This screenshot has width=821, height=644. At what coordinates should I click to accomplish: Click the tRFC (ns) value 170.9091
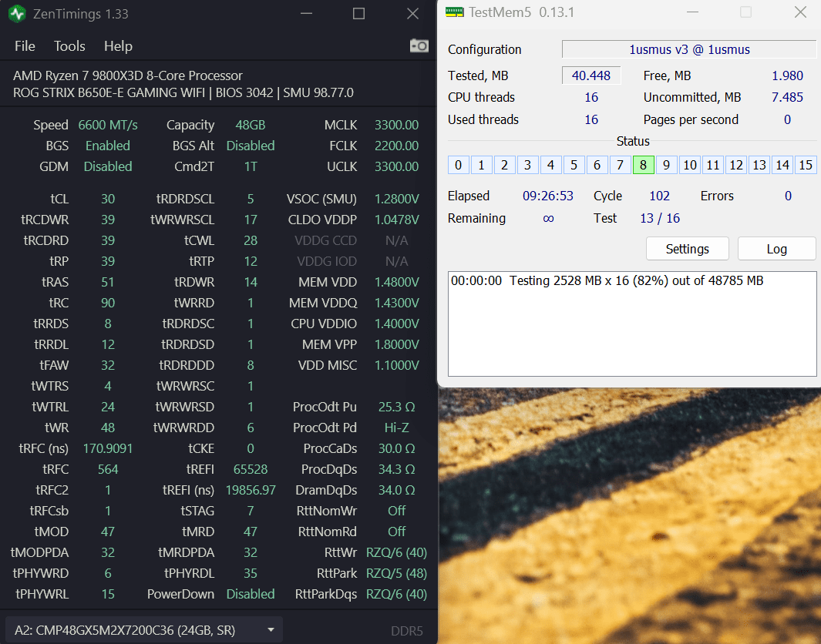(108, 448)
